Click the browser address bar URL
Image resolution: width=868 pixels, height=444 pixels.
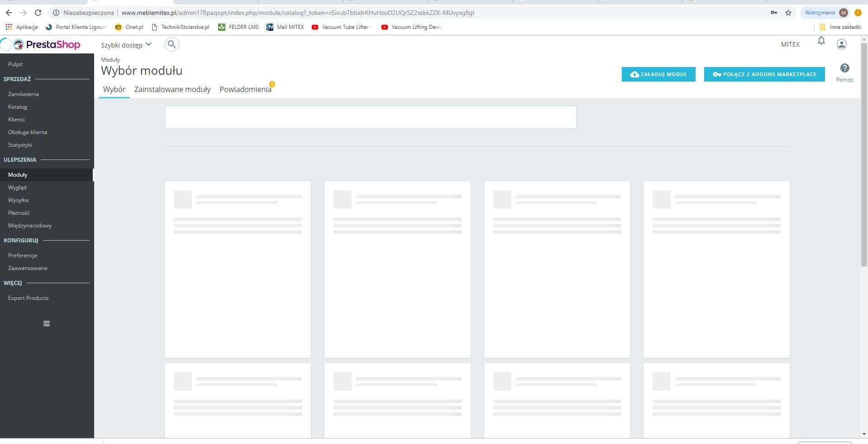click(x=298, y=13)
